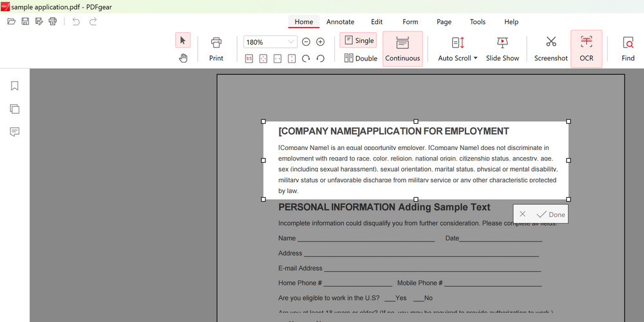Viewport: 644px width, 322px height.
Task: Switch to the Tools tab
Action: coord(478,22)
